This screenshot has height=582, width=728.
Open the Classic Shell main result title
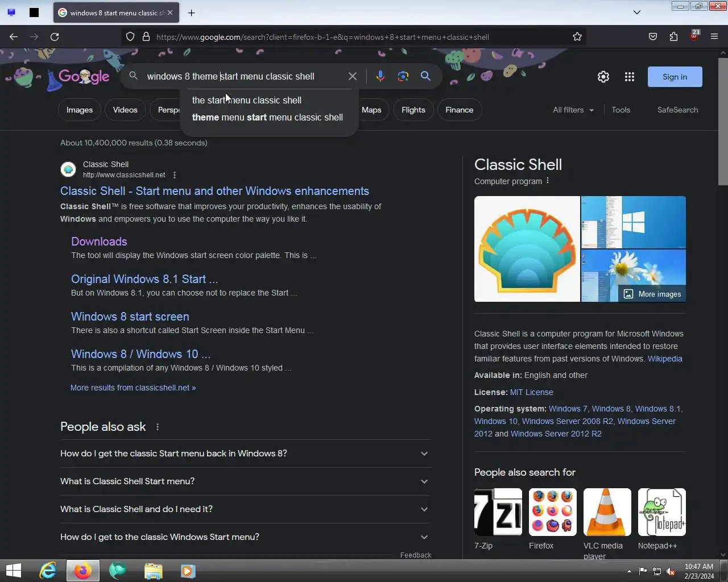click(214, 191)
